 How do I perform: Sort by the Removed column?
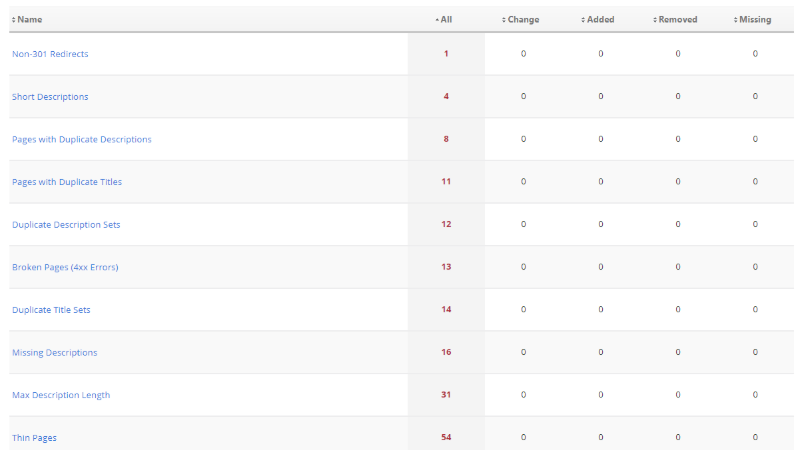[677, 19]
